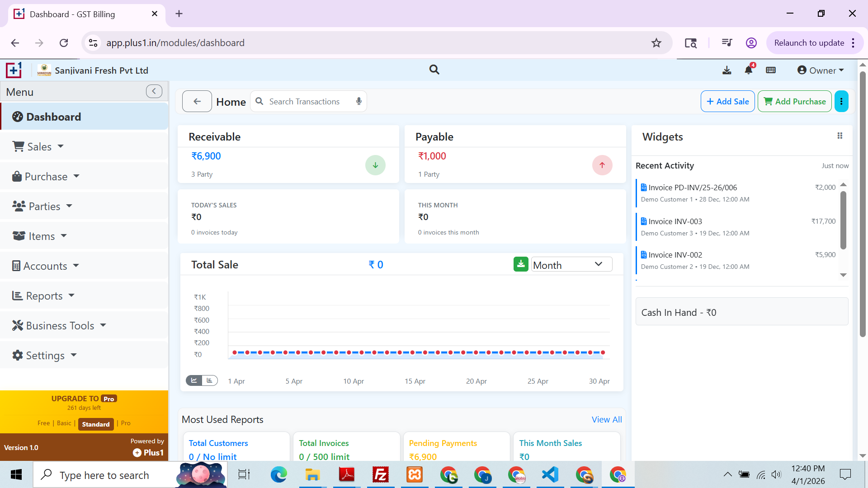Open the Month dropdown on Total Sale
The image size is (868, 488).
coord(571,264)
